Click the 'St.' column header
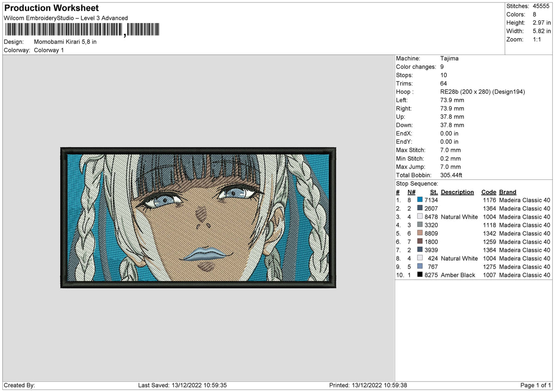This screenshot has width=555, height=392. 434,192
